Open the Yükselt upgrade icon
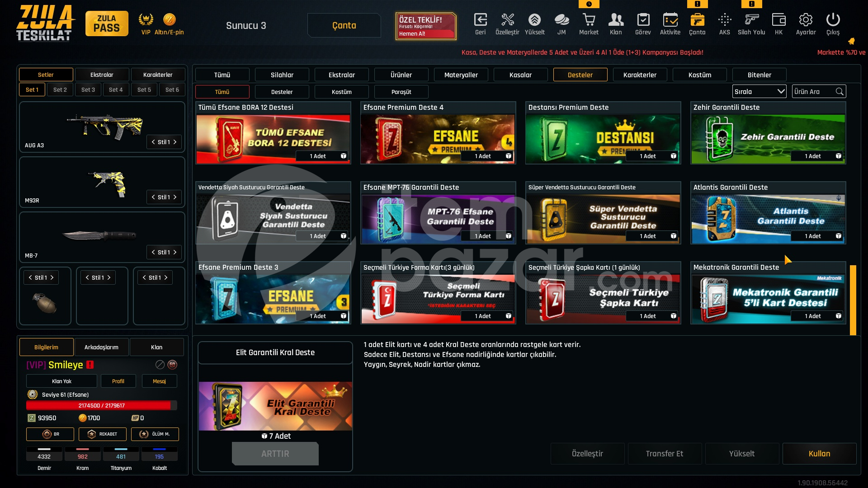This screenshot has width=868, height=488. tap(534, 20)
